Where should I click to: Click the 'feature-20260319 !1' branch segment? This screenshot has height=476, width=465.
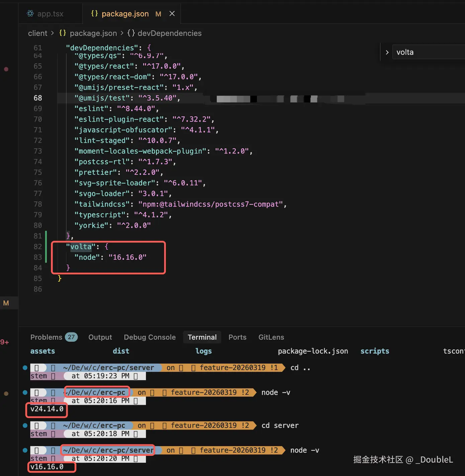(239, 368)
